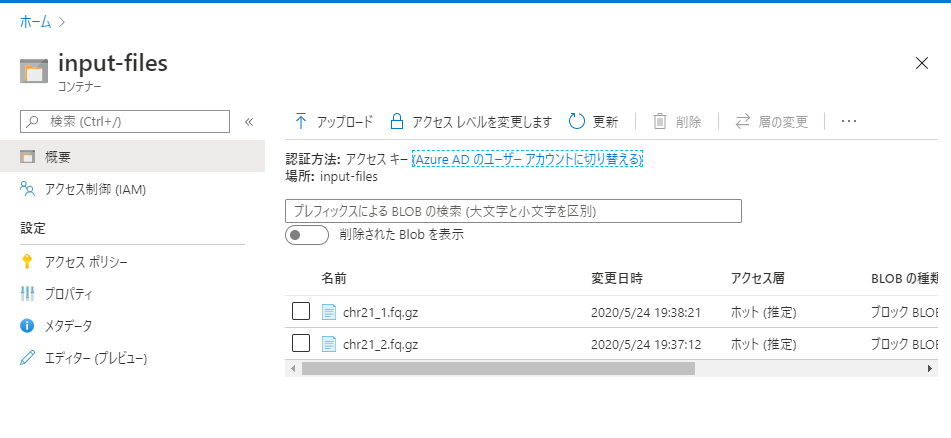Click the horizontal scrollbar thumb
Screen dimensions: 951x438
point(498,368)
